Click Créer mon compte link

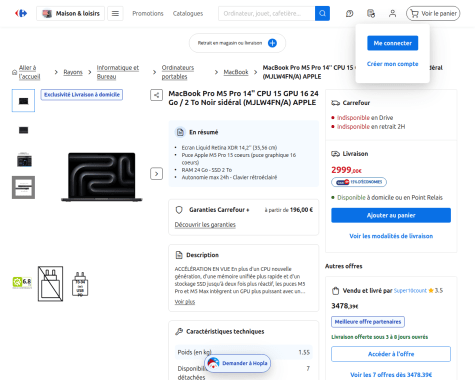(x=393, y=64)
